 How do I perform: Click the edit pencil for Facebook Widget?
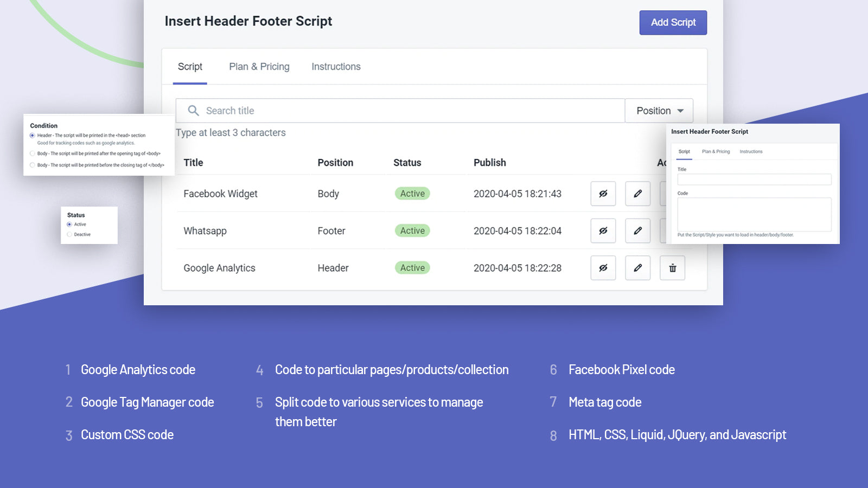click(x=637, y=194)
